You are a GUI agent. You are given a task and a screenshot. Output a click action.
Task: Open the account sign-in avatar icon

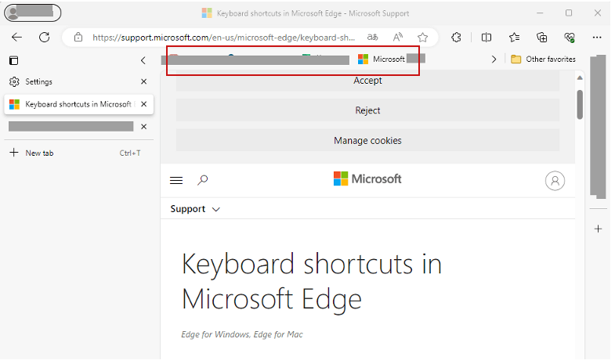pos(555,181)
